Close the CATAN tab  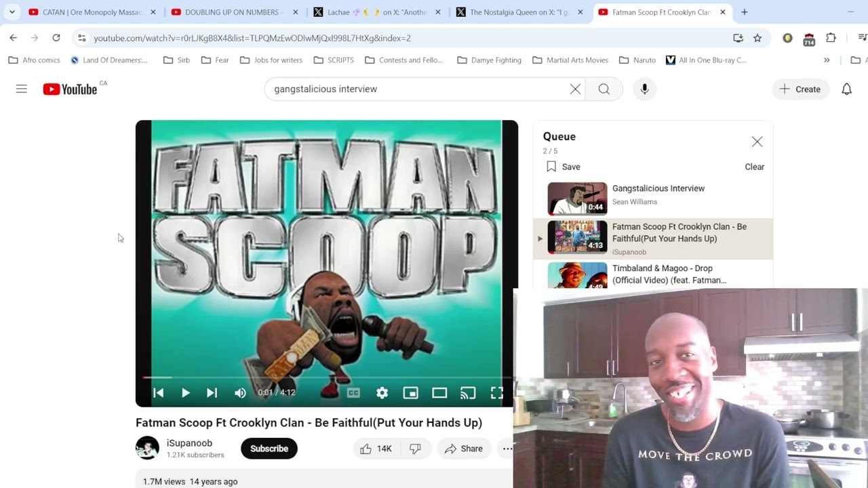point(153,12)
